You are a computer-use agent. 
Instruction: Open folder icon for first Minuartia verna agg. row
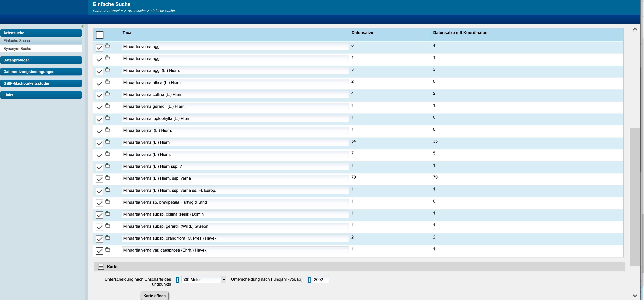pos(107,46)
